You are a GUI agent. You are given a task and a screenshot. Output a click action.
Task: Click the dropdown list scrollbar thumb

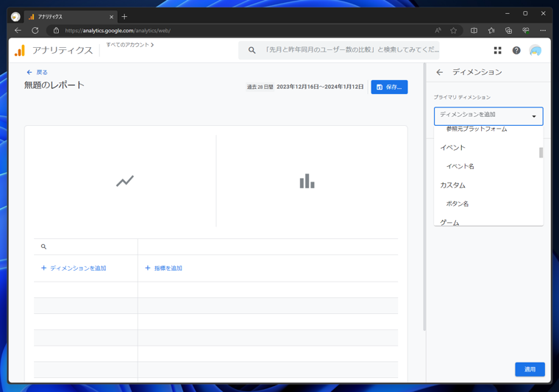(x=541, y=152)
